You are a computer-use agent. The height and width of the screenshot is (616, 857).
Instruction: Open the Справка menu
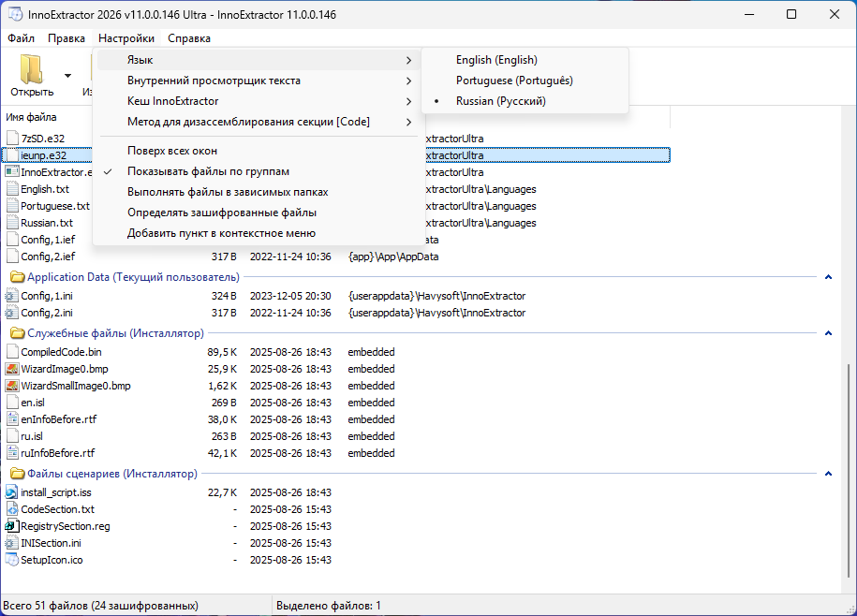[189, 38]
